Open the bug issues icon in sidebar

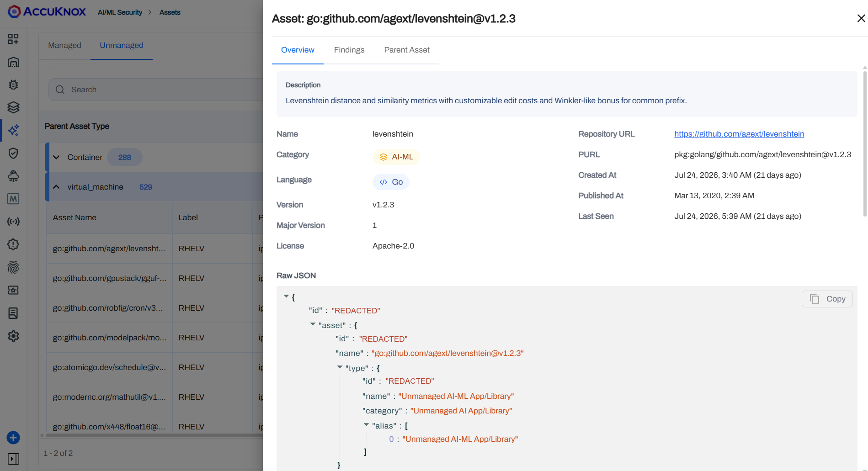coord(13,85)
